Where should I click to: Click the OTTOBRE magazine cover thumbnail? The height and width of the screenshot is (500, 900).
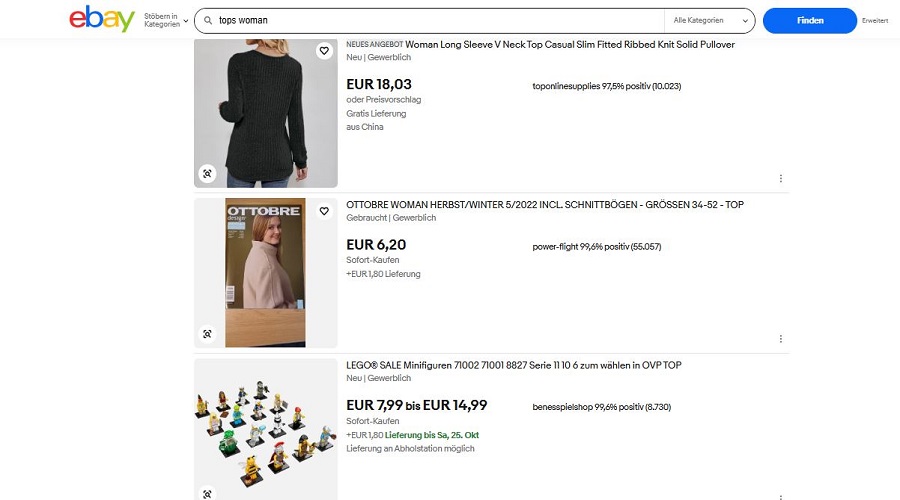click(266, 273)
